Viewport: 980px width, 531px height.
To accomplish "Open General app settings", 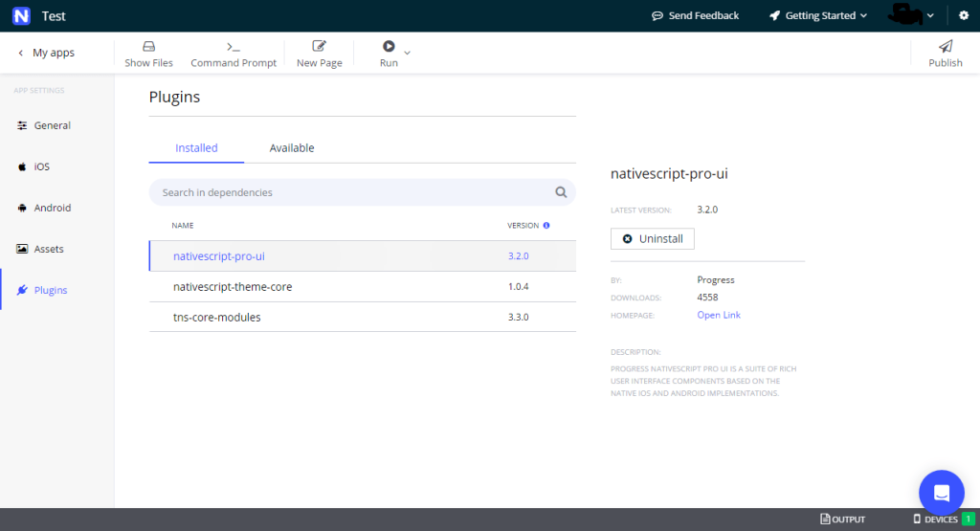I will pyautogui.click(x=44, y=125).
